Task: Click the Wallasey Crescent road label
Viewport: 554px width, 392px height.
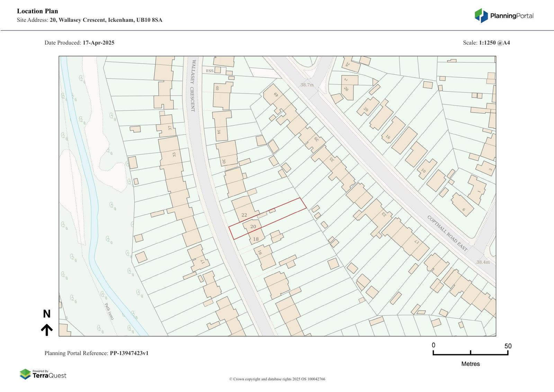Action: point(193,86)
